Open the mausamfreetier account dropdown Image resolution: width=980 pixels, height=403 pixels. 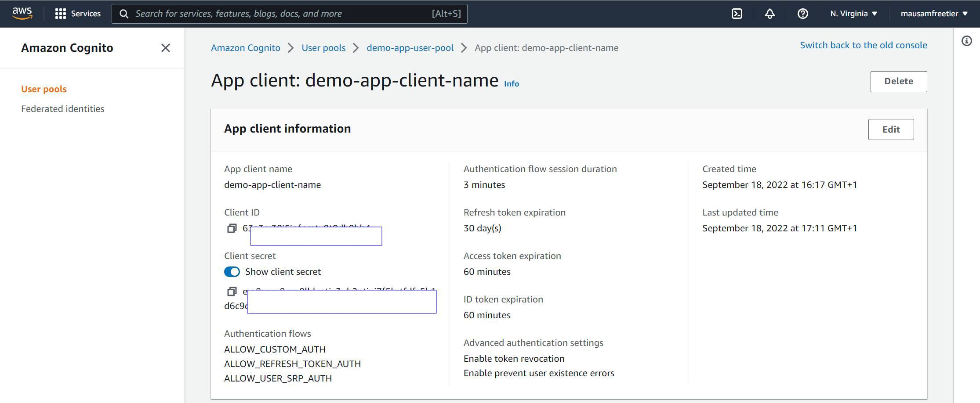pyautogui.click(x=934, y=14)
